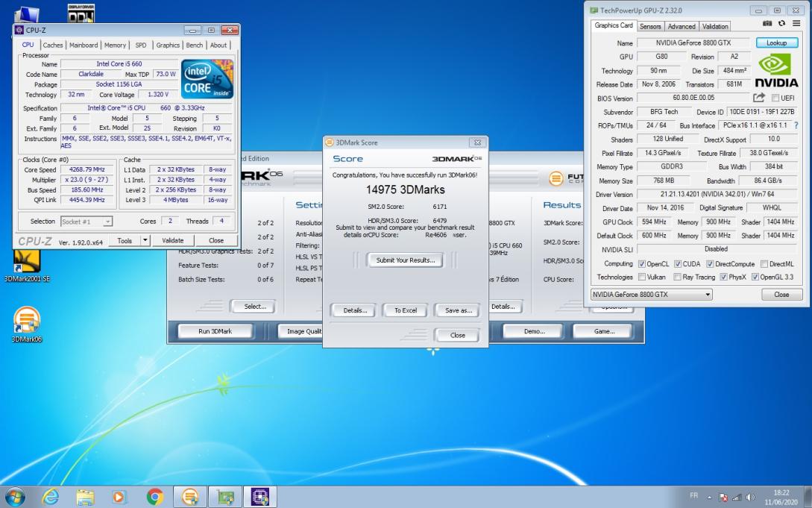Open the 3DMark2001 SE desktop shortcut
The height and width of the screenshot is (508, 812).
pyautogui.click(x=27, y=266)
